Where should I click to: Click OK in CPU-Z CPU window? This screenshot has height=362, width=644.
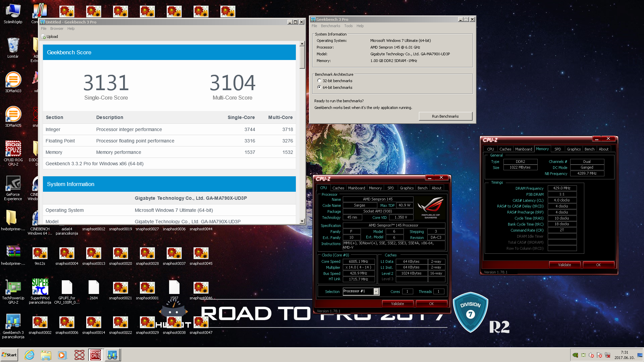(431, 304)
